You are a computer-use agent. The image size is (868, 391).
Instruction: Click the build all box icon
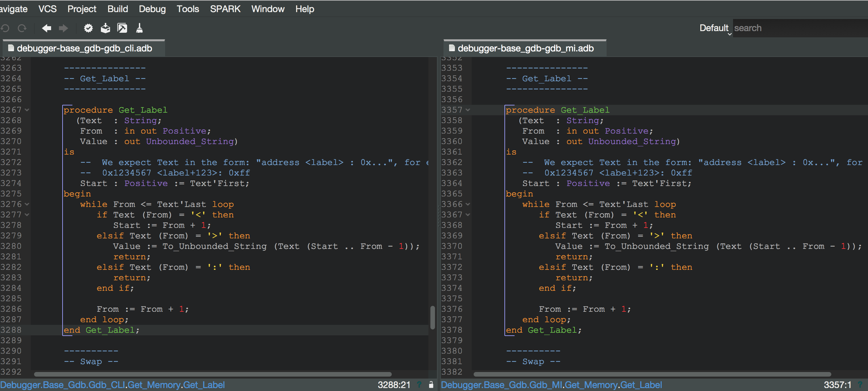[105, 28]
